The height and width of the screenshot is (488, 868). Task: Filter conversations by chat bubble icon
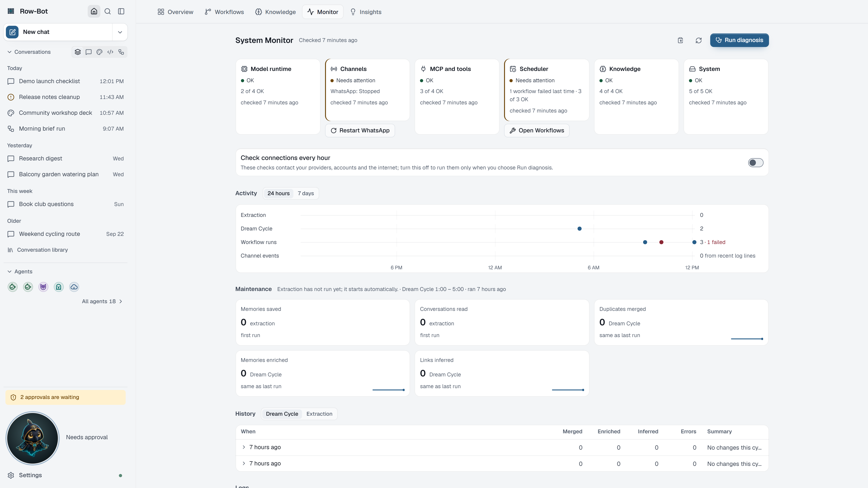tap(89, 52)
